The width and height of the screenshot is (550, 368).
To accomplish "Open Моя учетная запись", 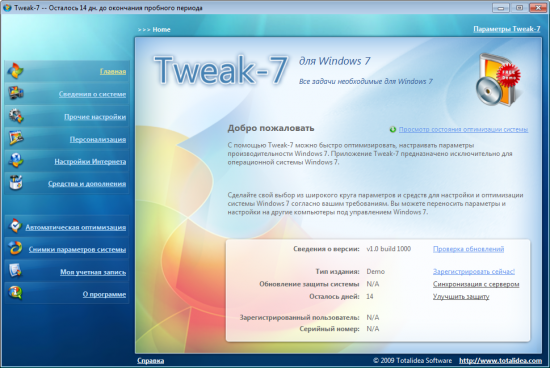I will 93,272.
